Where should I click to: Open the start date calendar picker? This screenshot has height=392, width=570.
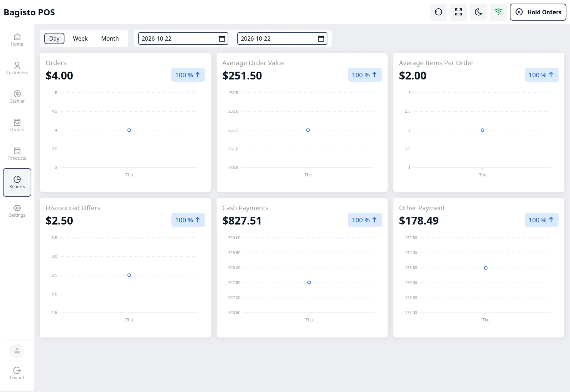tap(222, 38)
